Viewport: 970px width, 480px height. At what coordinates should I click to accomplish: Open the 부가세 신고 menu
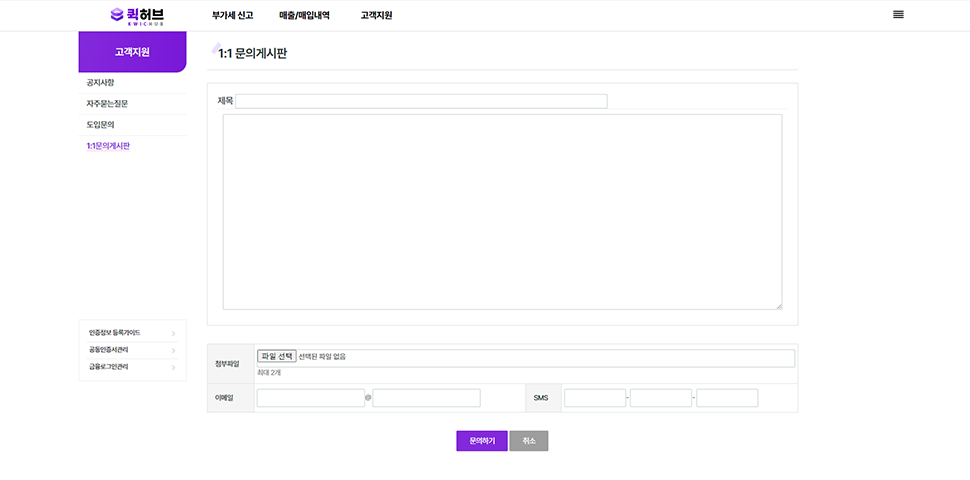(232, 15)
